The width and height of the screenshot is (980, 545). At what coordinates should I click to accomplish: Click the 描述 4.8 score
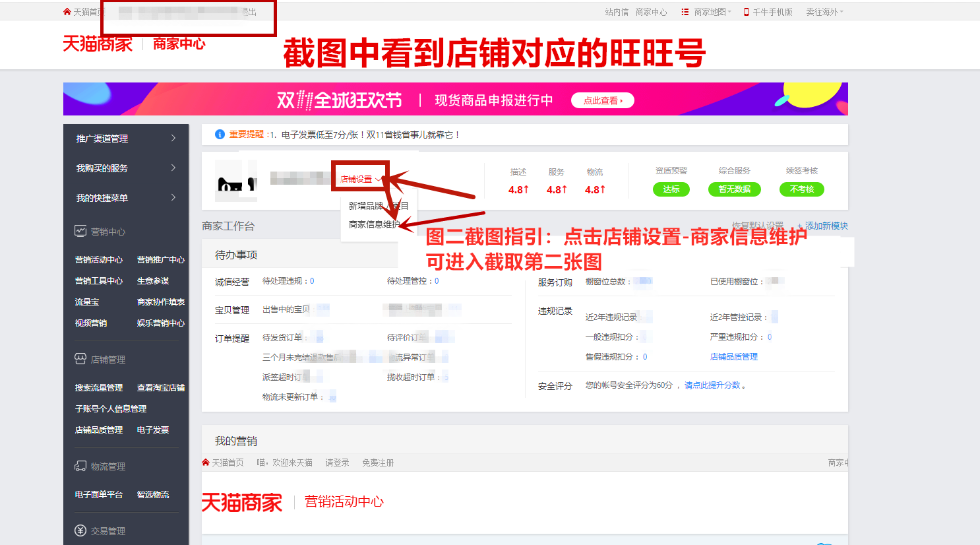518,189
